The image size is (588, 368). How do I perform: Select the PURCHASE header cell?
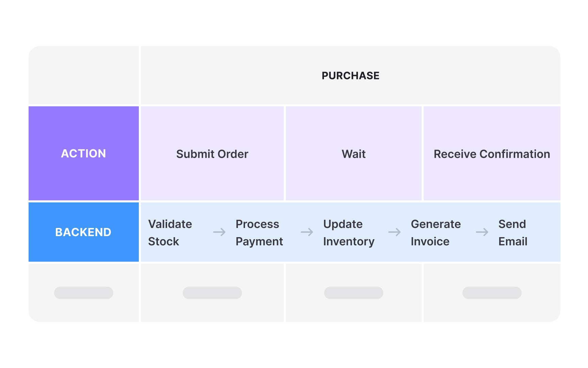coord(350,76)
